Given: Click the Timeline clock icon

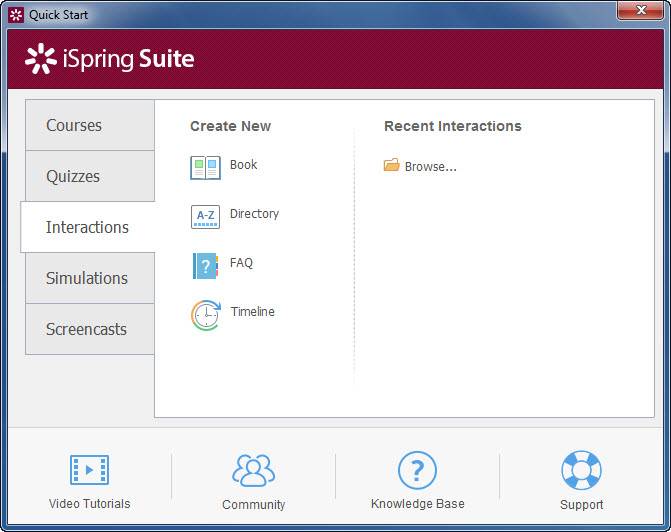Looking at the screenshot, I should click(206, 315).
